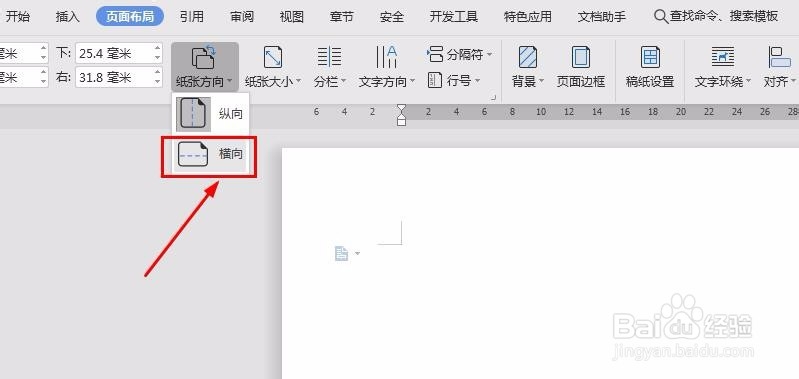Switch to the 插入 tab
799x379 pixels.
point(67,16)
